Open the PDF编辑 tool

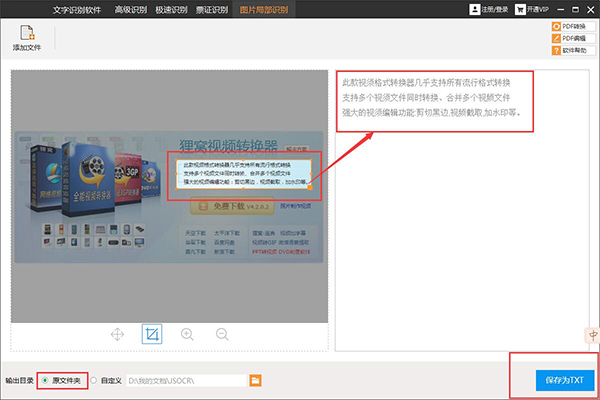pyautogui.click(x=573, y=38)
